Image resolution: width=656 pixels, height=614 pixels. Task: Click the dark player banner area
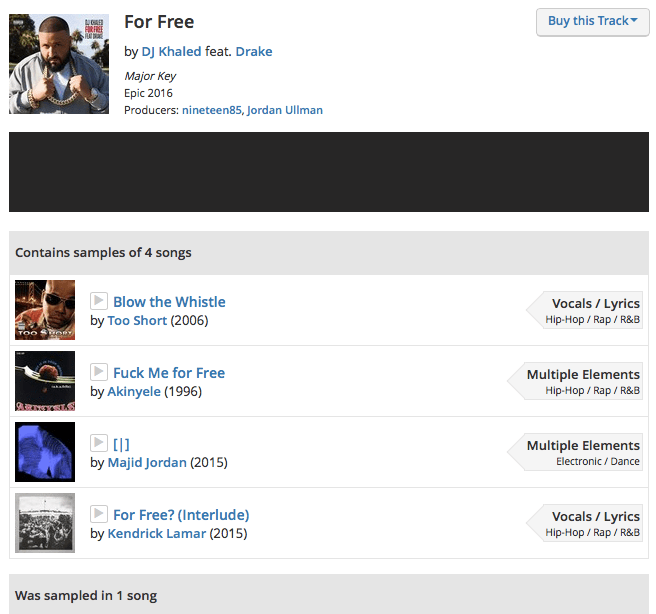tap(328, 172)
